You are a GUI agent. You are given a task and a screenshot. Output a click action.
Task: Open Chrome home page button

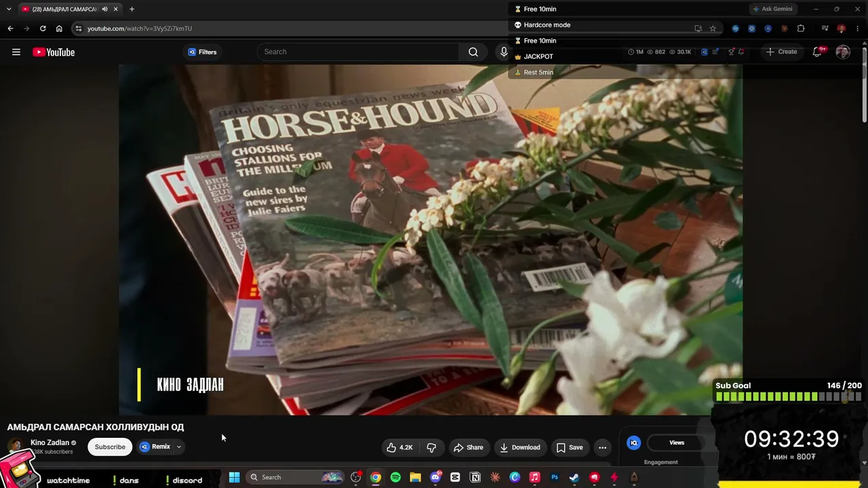coord(59,28)
